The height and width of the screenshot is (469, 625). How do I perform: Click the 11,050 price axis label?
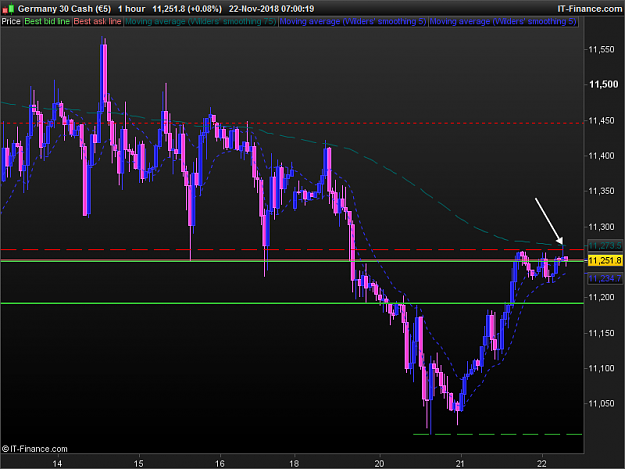click(x=601, y=404)
